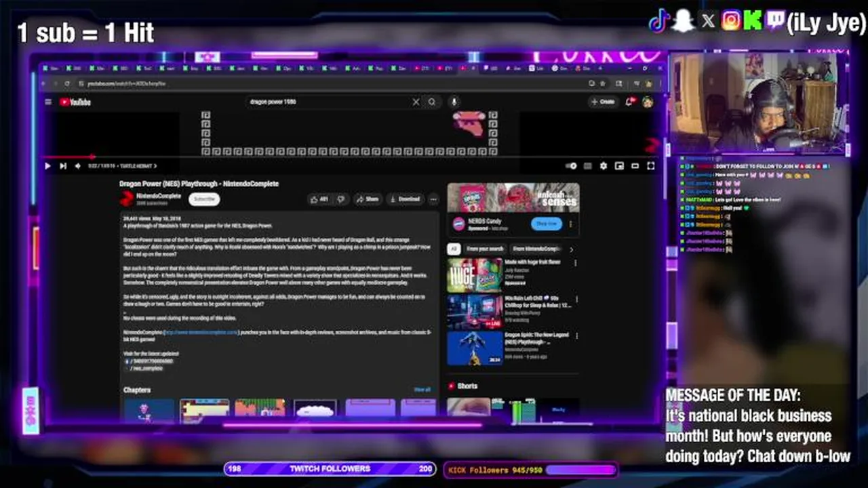Click the Share button
The image size is (868, 488).
[368, 199]
